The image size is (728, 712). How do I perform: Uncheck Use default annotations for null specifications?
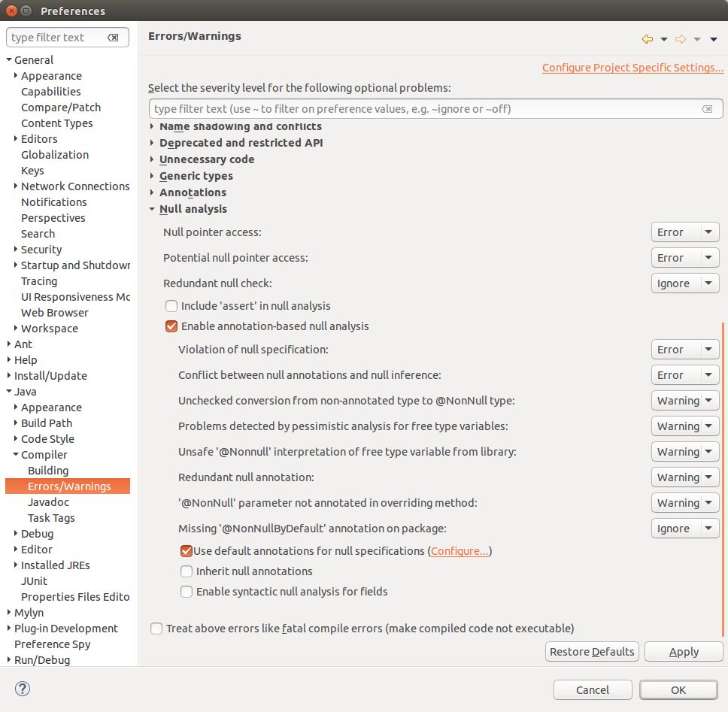coord(187,551)
